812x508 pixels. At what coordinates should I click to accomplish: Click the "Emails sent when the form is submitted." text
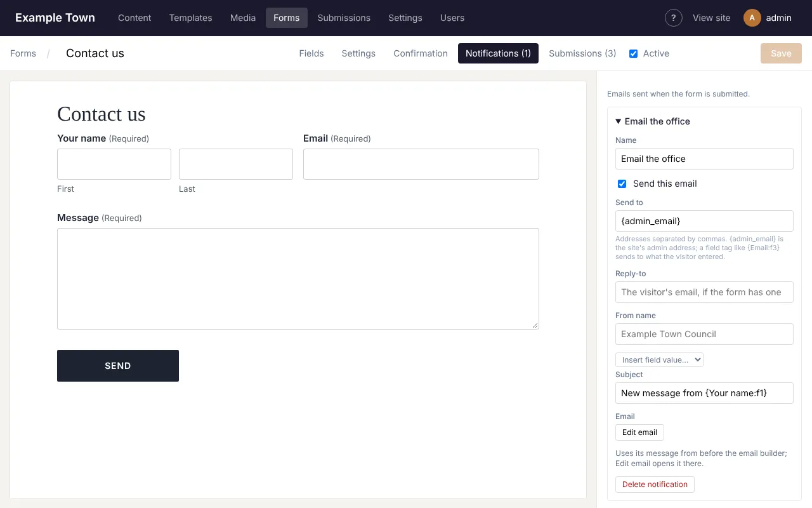coord(678,94)
